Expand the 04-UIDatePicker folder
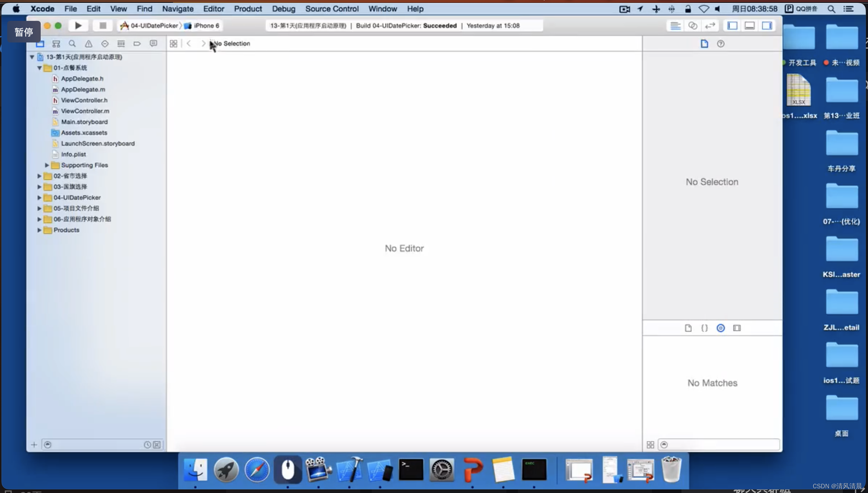Screen dimensions: 868x493 pos(39,198)
